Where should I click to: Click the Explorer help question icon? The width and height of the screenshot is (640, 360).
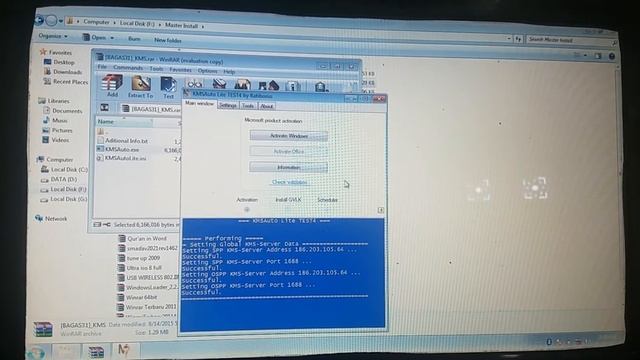[x=611, y=56]
